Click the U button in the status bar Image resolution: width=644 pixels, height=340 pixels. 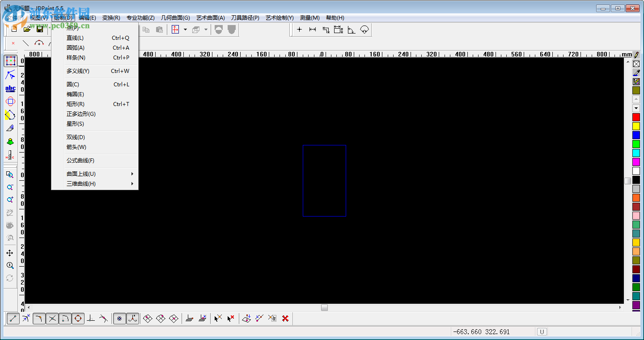pos(542,332)
